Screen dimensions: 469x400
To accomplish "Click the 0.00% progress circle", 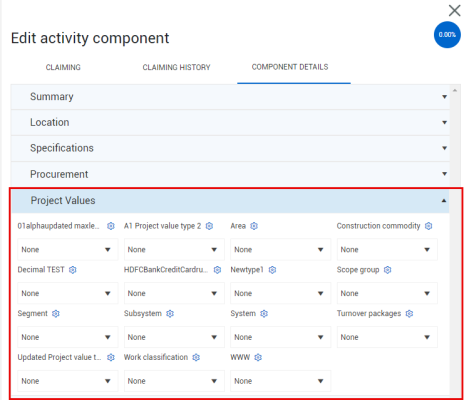I will (x=447, y=35).
